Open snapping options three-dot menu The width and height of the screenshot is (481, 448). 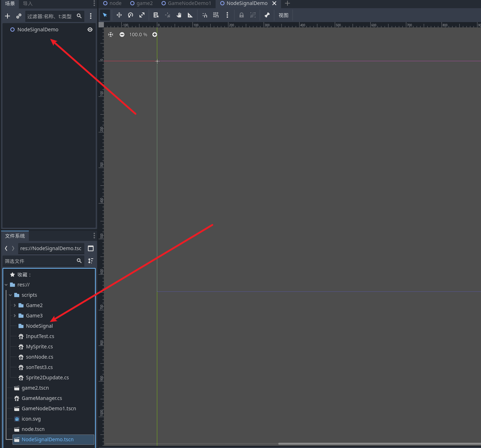click(x=227, y=15)
